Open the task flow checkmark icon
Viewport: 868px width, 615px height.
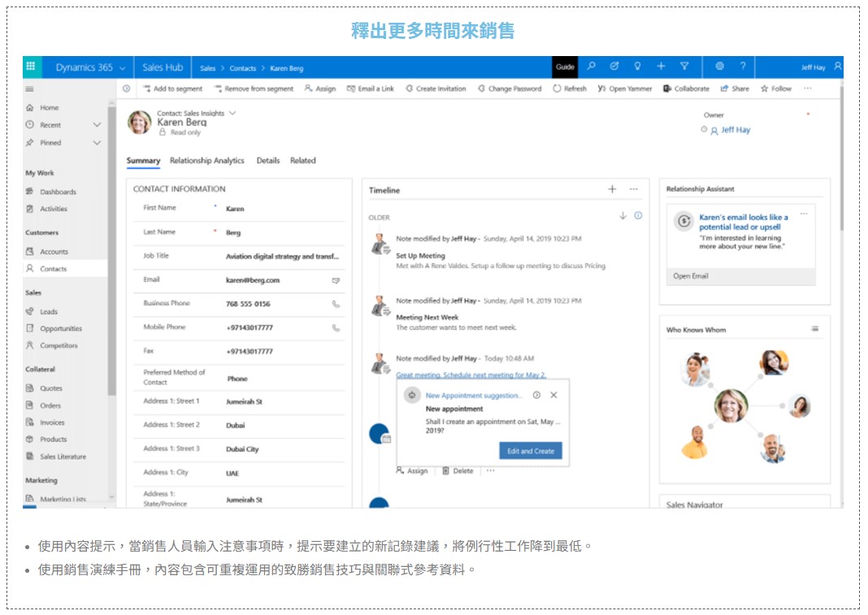[x=614, y=67]
